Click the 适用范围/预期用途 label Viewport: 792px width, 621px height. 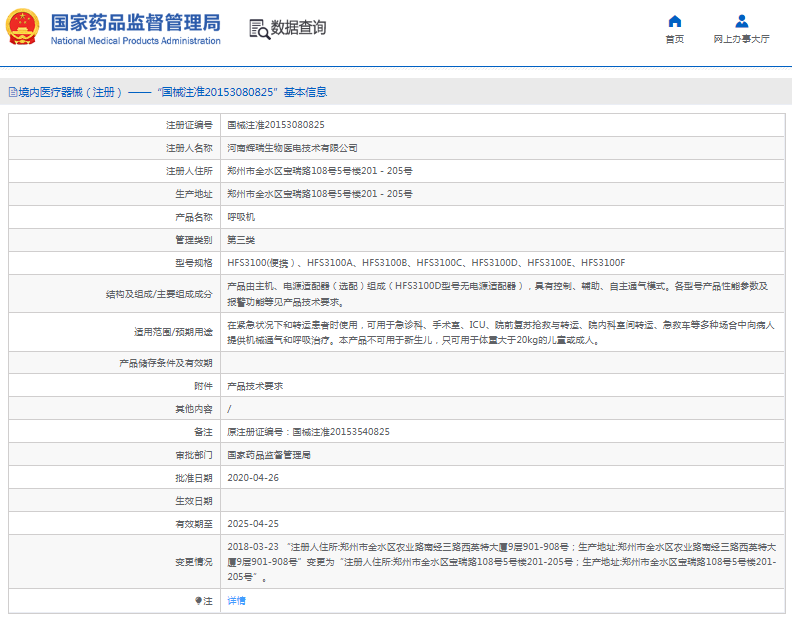coord(173,332)
